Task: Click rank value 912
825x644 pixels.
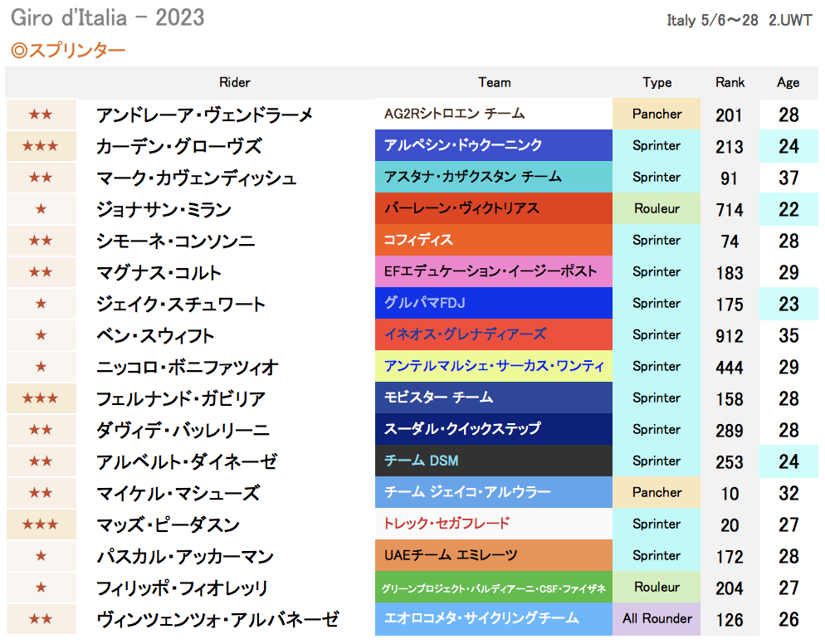Action: pyautogui.click(x=730, y=335)
